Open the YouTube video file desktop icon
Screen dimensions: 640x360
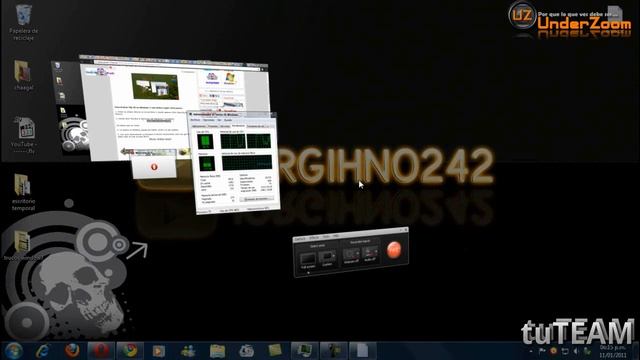[23, 135]
